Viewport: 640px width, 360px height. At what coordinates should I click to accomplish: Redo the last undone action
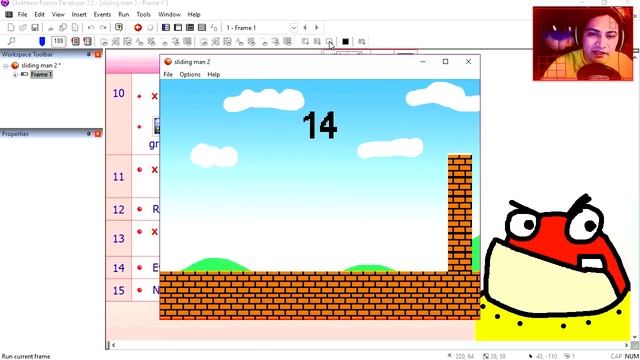coord(103,28)
